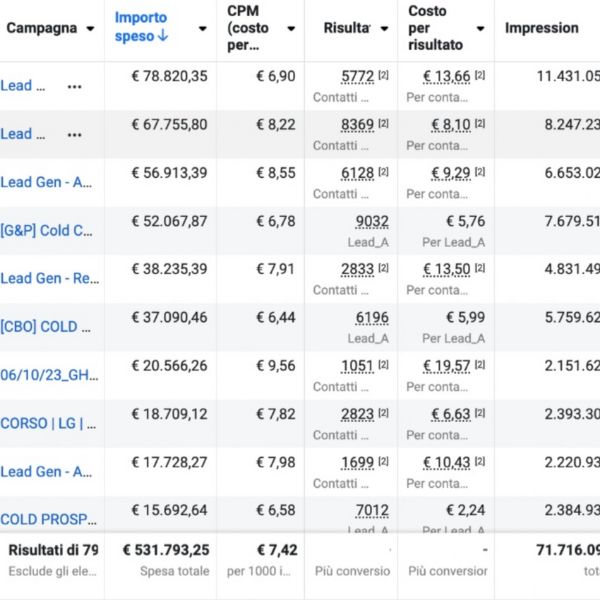
Task: Click the CPM (costo per...) header label
Action: tap(248, 28)
